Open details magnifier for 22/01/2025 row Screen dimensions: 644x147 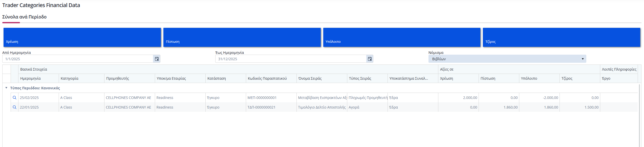15,107
